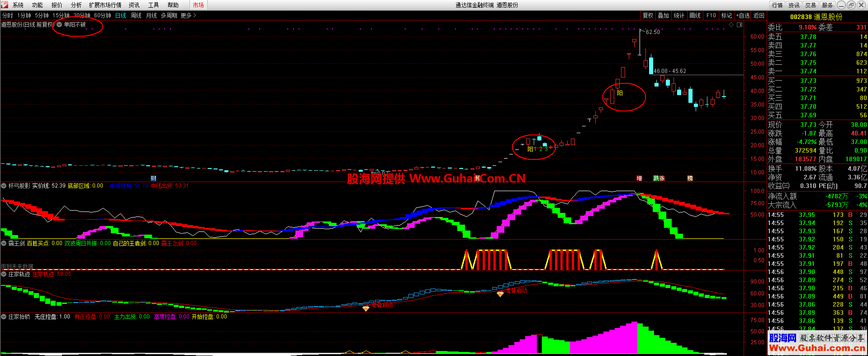The width and height of the screenshot is (868, 356).
Task: Switch to 分时 chart period
Action: (x=8, y=15)
